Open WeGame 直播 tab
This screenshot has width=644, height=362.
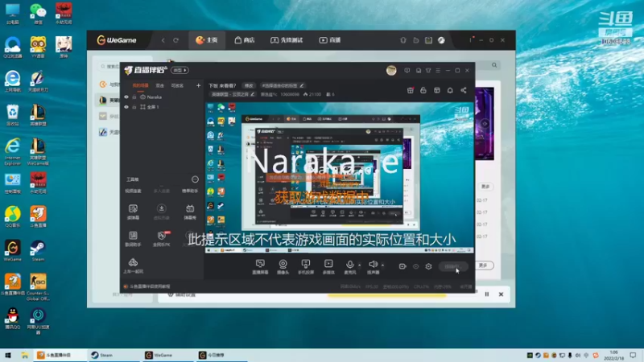pyautogui.click(x=330, y=40)
